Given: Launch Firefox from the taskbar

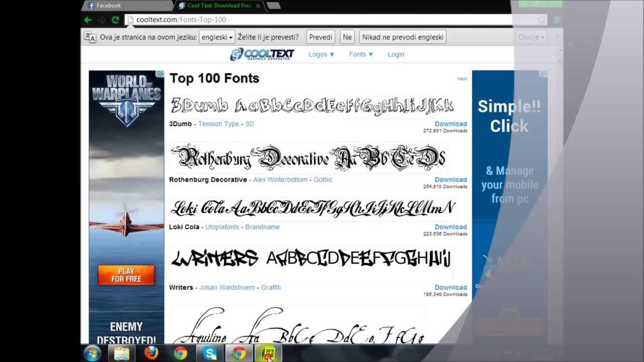Looking at the screenshot, I should 151,353.
